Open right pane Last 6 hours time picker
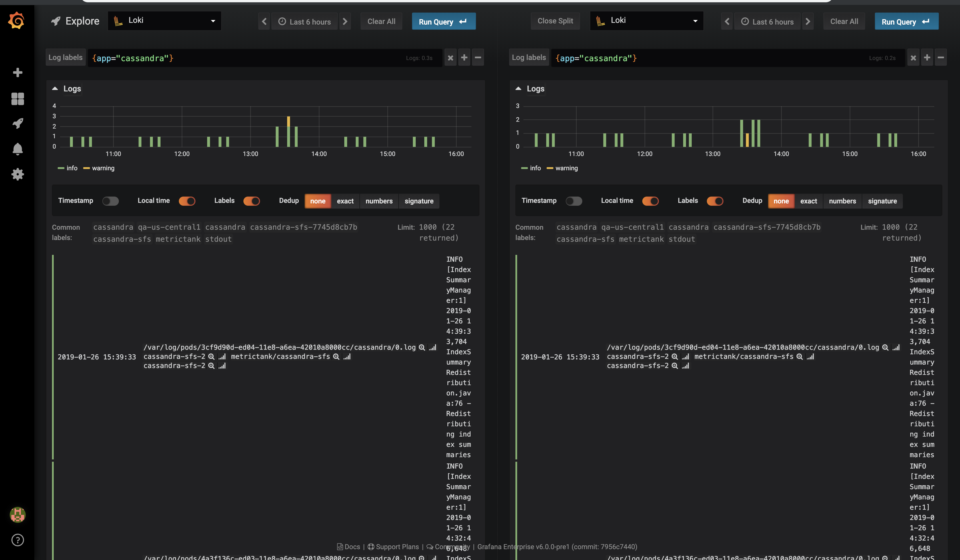 (x=767, y=21)
